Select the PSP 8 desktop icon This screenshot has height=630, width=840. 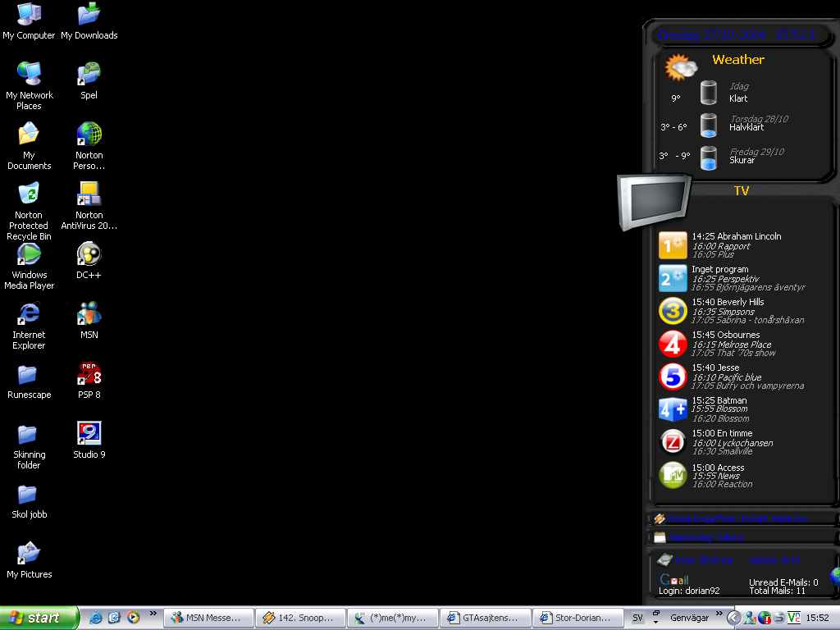(89, 381)
